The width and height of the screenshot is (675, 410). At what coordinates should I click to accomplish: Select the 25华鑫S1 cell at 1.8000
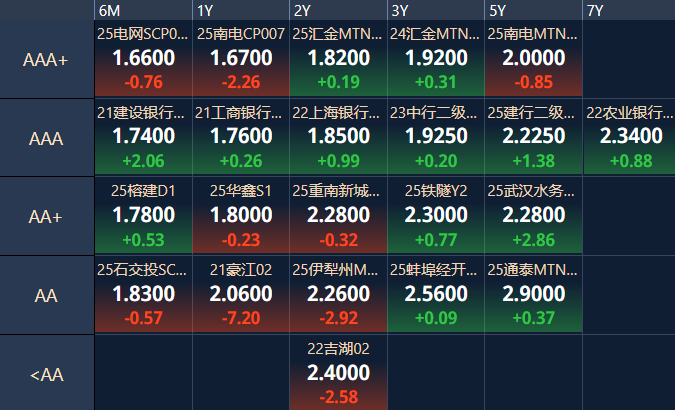pyautogui.click(x=241, y=216)
